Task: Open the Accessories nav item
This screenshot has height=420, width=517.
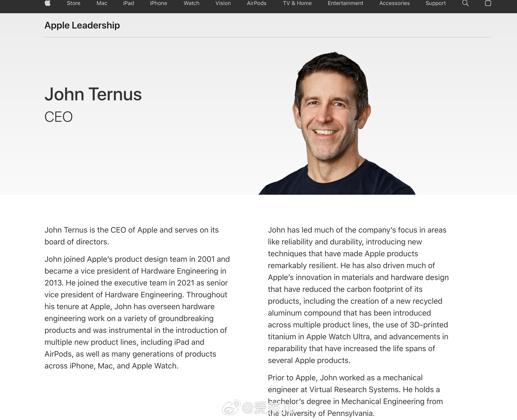Action: coord(394,3)
